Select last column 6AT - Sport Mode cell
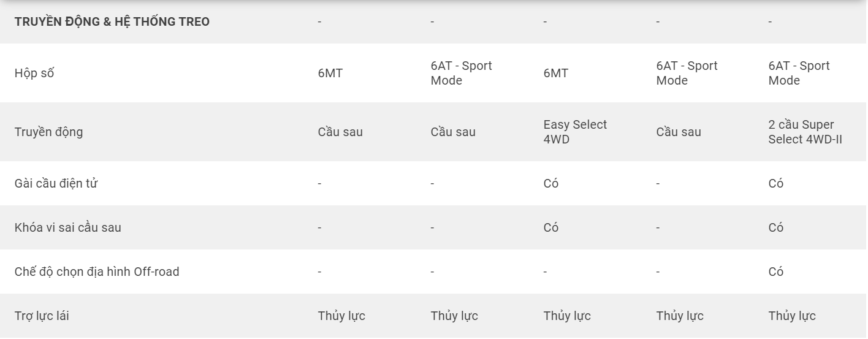 799,73
